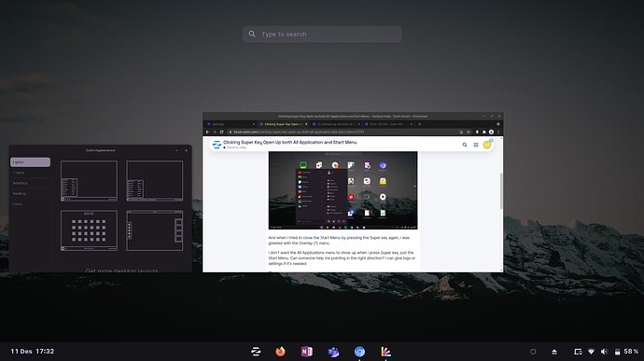Choose the first Windows-like layout thumbnail
The width and height of the screenshot is (644, 361).
pyautogui.click(x=89, y=181)
